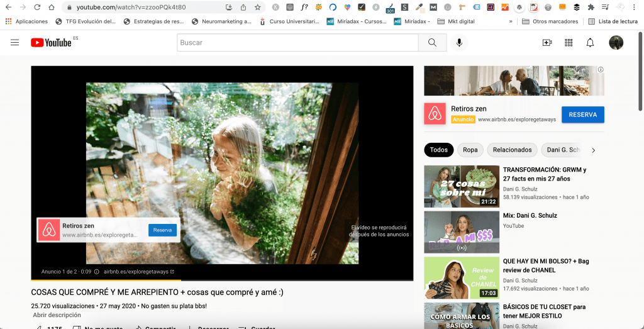Click the WordPress extension icon
Screen dimensions: 644x329
coord(519,7)
